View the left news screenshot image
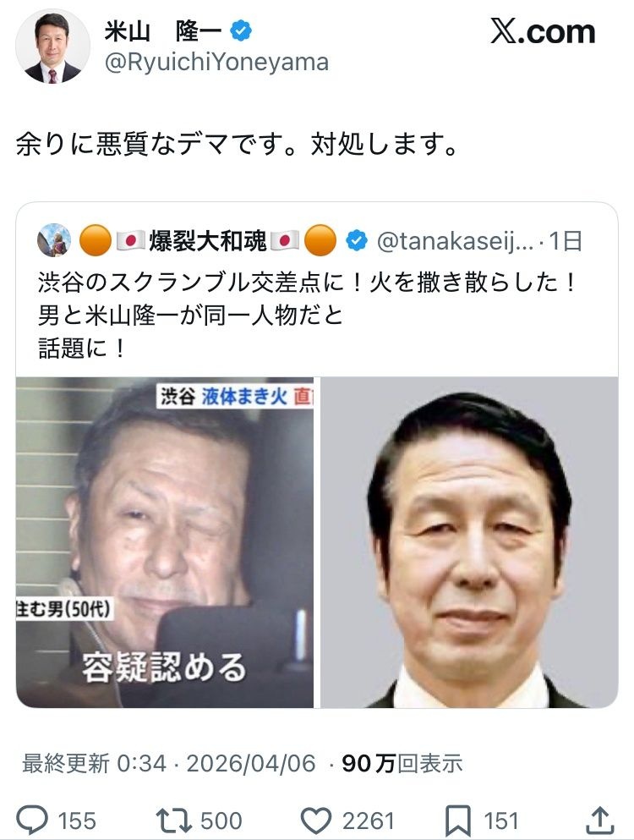 (165, 542)
